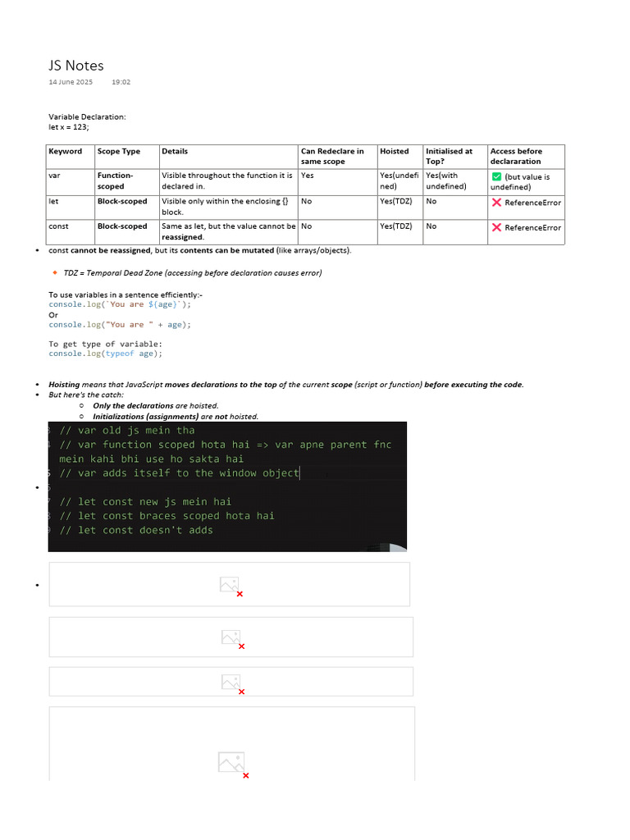630x840 pixels.
Task: Click the Function-scoped cell in var row
Action: [127, 181]
